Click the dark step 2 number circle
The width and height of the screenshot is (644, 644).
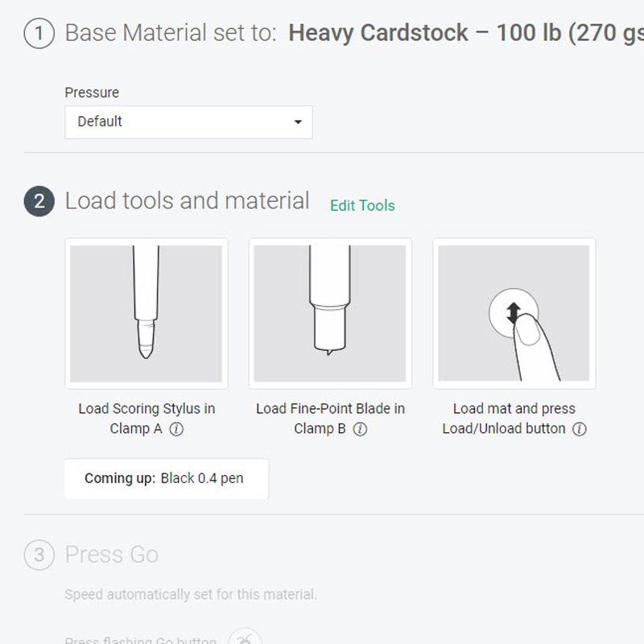[39, 201]
